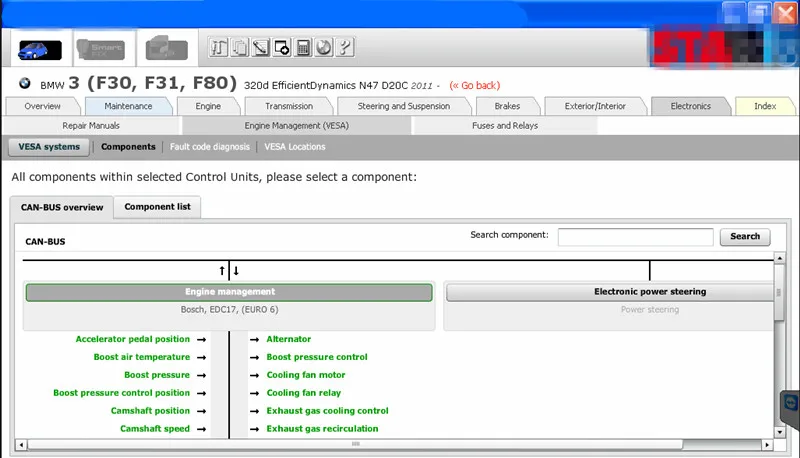Viewport: 800px width, 458px height.
Task: Open the Boost pressure control output component
Action: pyautogui.click(x=317, y=357)
